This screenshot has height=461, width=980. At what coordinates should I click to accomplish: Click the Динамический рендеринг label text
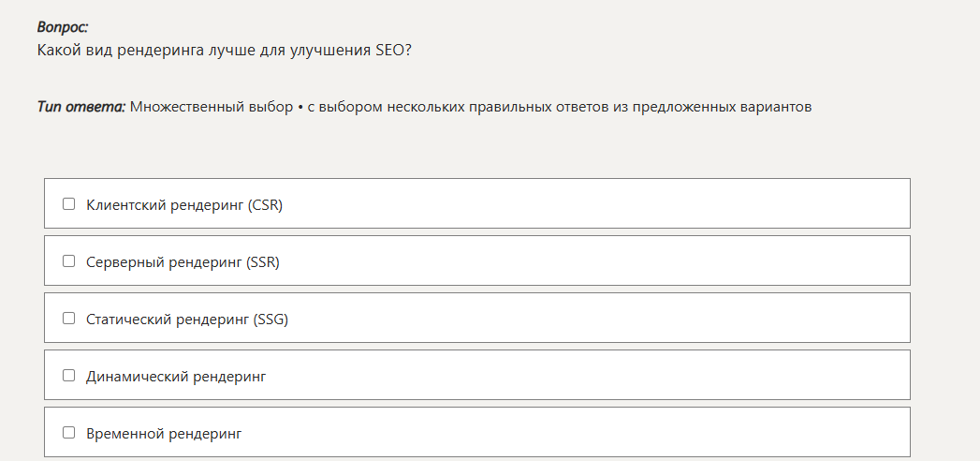click(176, 376)
